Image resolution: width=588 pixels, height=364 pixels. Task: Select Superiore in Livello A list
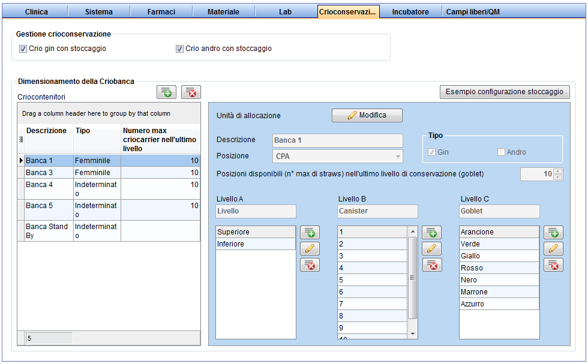click(256, 232)
